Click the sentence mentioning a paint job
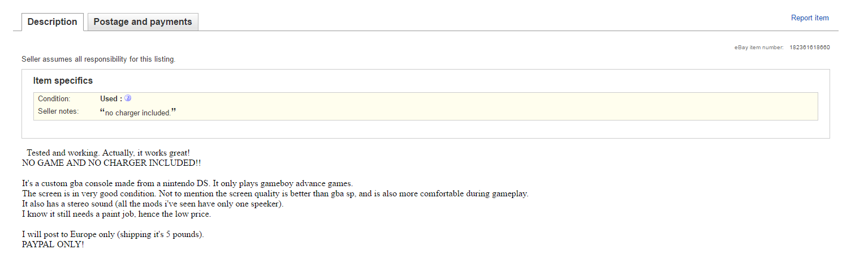 click(116, 214)
